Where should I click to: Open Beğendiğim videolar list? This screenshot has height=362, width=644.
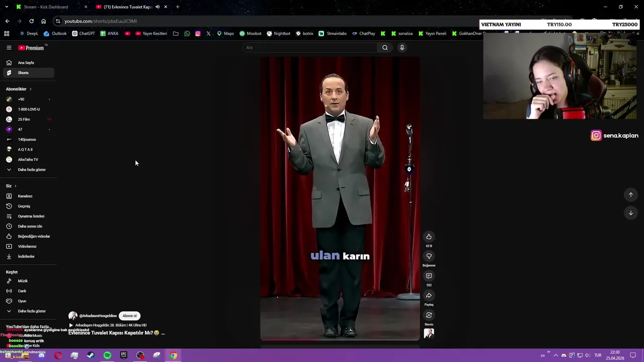point(28,236)
